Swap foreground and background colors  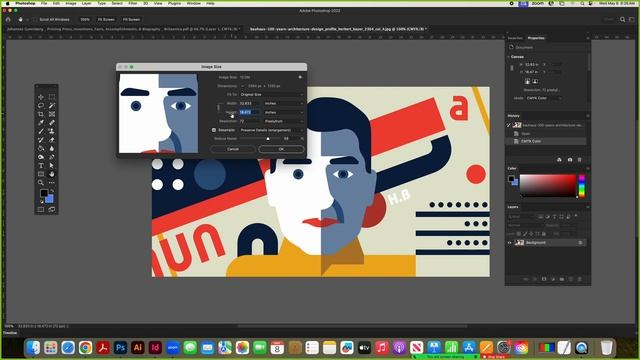point(52,191)
